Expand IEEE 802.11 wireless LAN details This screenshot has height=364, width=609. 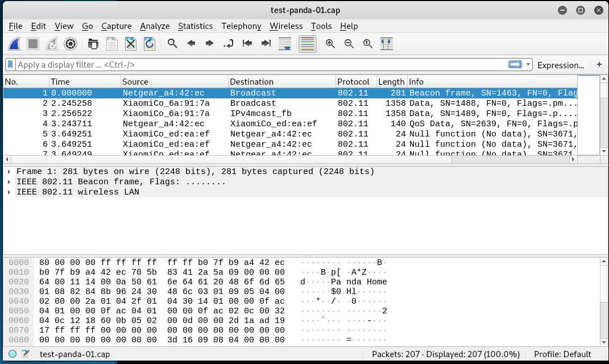9,192
